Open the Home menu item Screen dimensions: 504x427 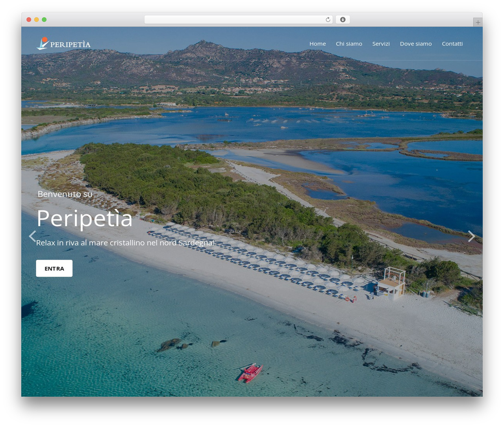pyautogui.click(x=318, y=44)
